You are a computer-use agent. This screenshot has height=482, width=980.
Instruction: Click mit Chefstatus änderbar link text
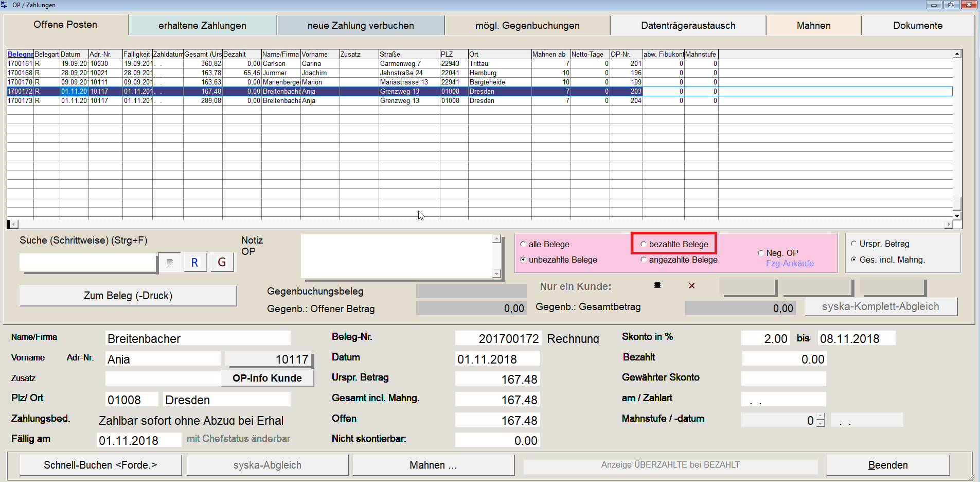click(238, 439)
